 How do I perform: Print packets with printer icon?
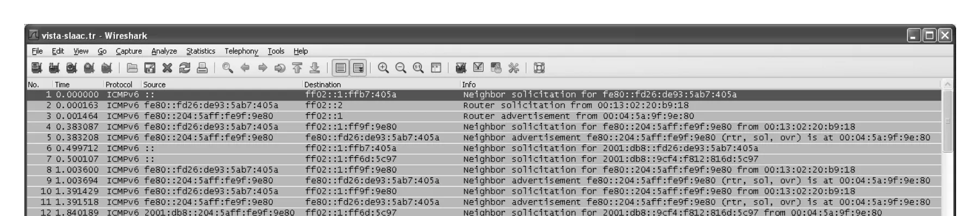(202, 68)
